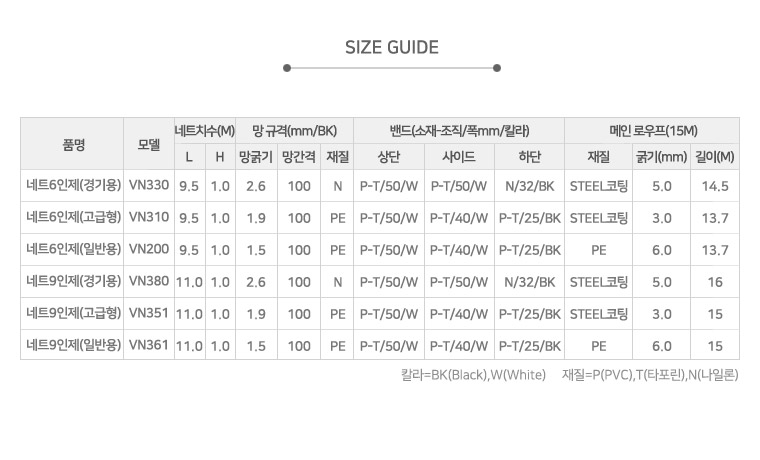Click the 밴드(소재-조직/폭mm/칼라) header

pyautogui.click(x=459, y=131)
